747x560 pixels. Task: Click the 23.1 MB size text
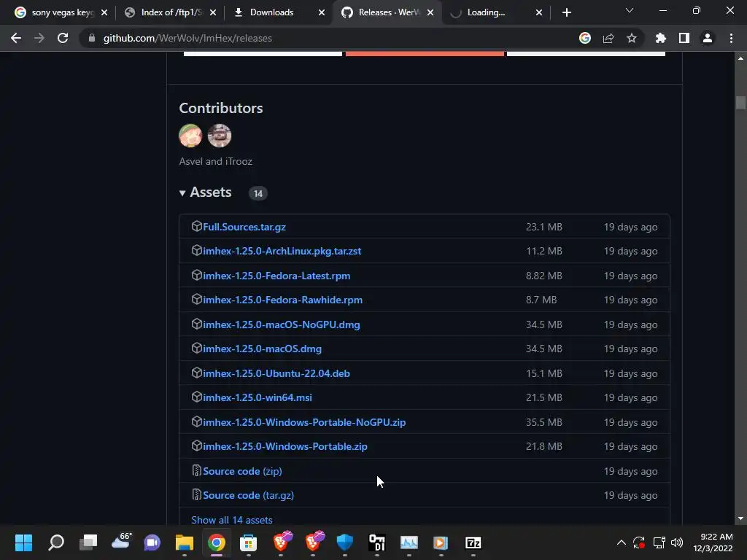coord(543,227)
